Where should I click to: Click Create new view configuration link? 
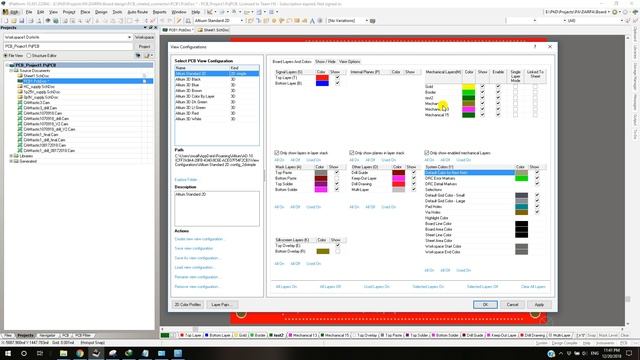point(199,239)
